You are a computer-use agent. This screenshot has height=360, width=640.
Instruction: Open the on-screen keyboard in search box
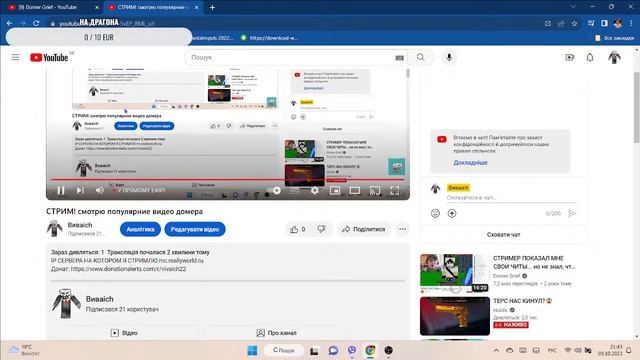[x=400, y=58]
